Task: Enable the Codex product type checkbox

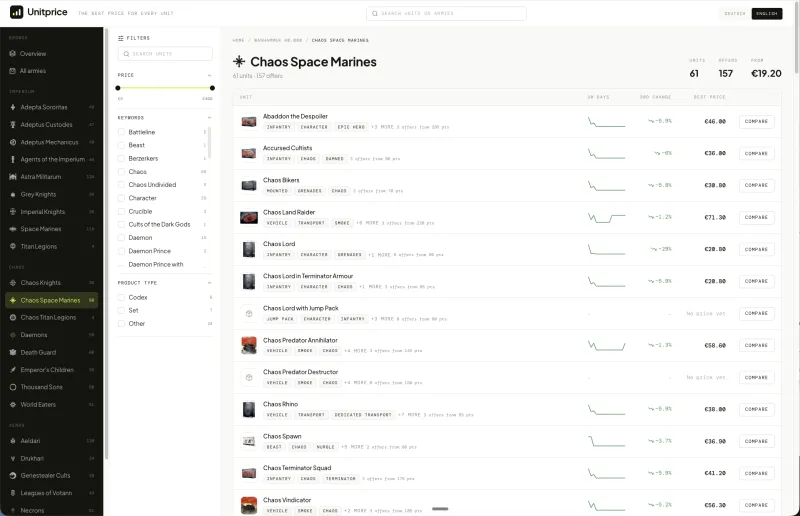Action: (x=121, y=298)
